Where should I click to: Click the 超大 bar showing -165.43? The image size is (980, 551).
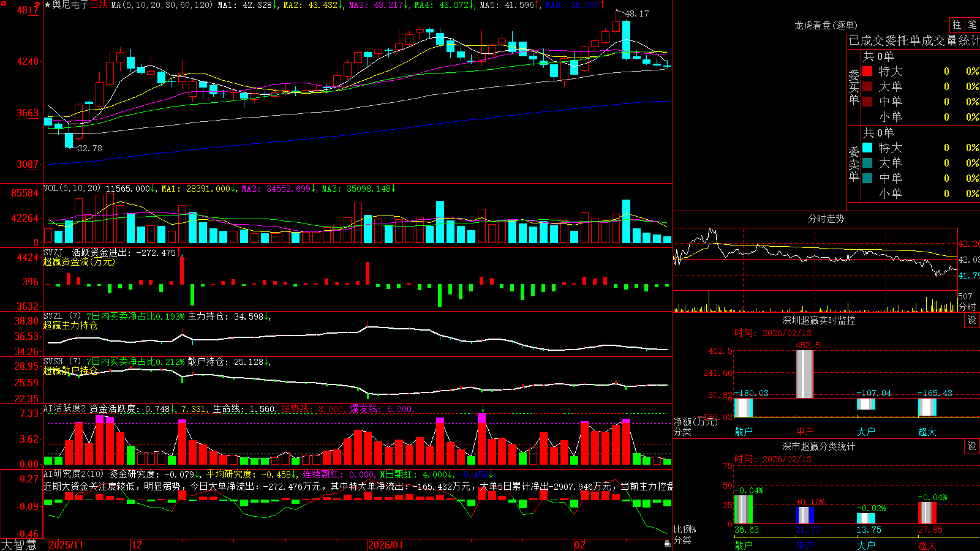coord(927,407)
